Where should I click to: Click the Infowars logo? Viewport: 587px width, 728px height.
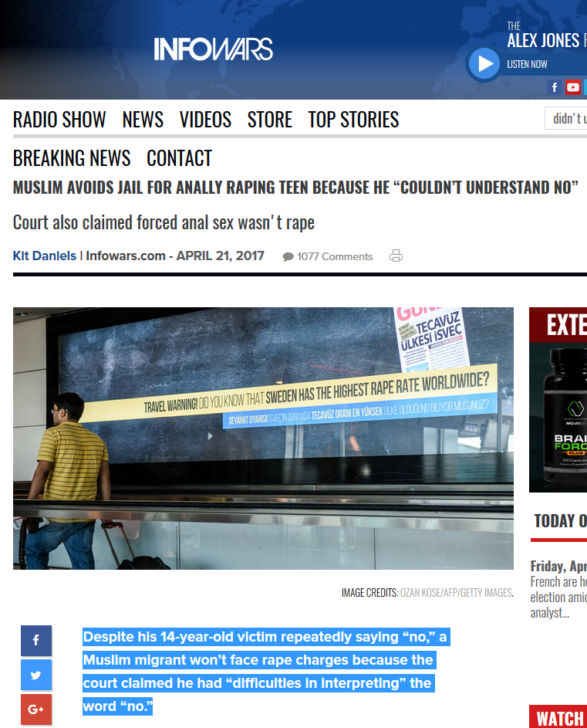click(x=213, y=49)
